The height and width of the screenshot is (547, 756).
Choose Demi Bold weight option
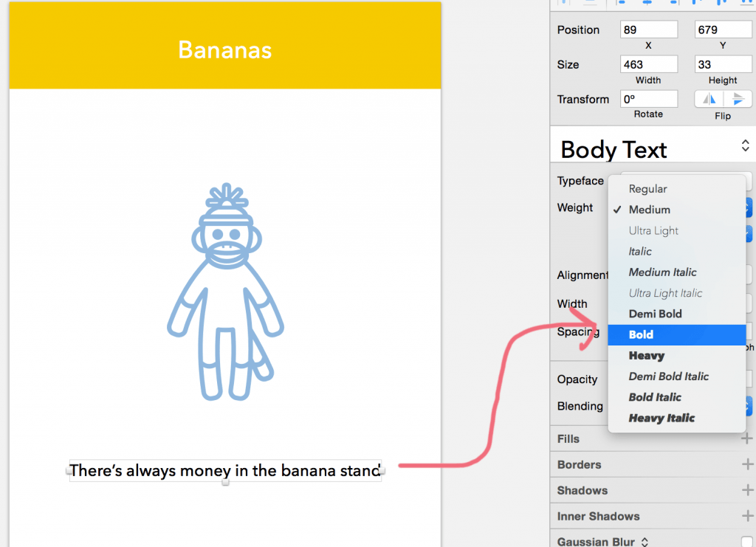click(x=655, y=314)
